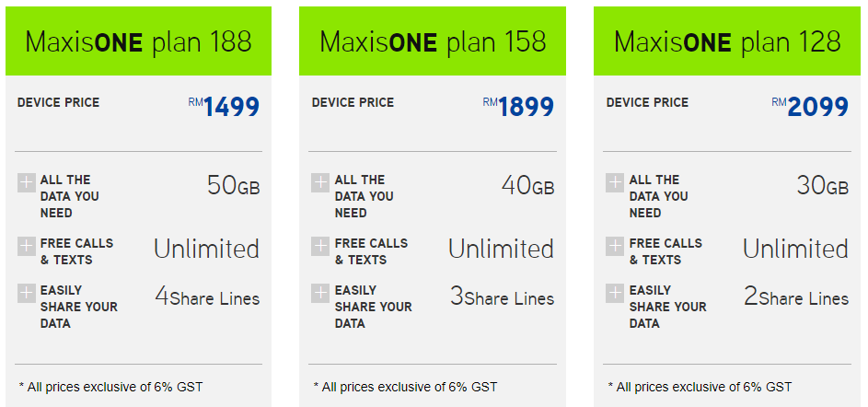Screen dimensions: 868x407
Task: Click the RM1899 device price
Action: [x=519, y=107]
